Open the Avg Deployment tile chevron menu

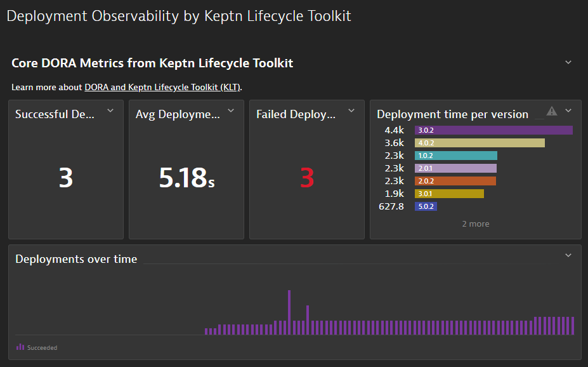pyautogui.click(x=231, y=111)
